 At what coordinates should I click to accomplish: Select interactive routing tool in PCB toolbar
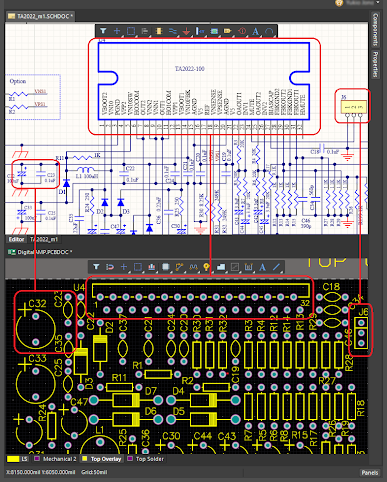179,267
